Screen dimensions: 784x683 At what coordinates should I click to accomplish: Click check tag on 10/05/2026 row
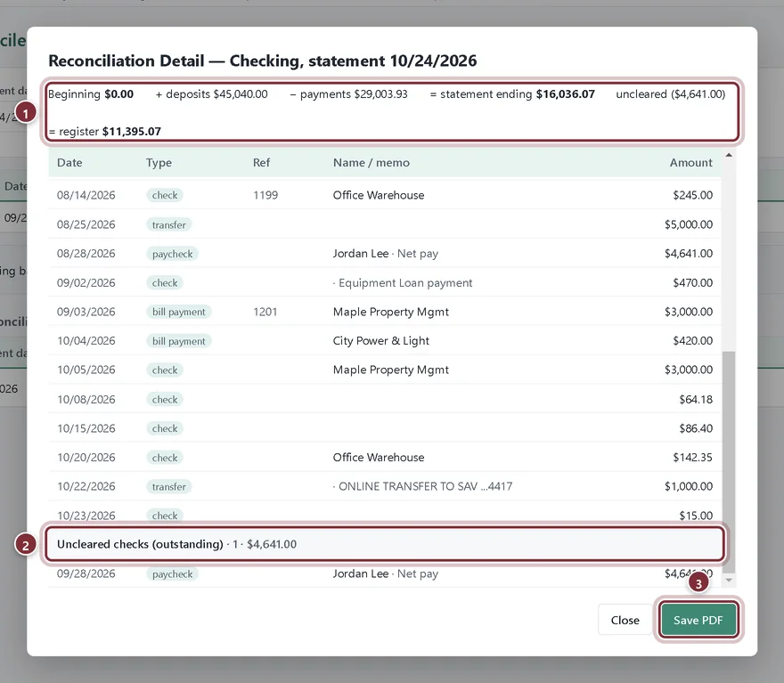(x=165, y=370)
